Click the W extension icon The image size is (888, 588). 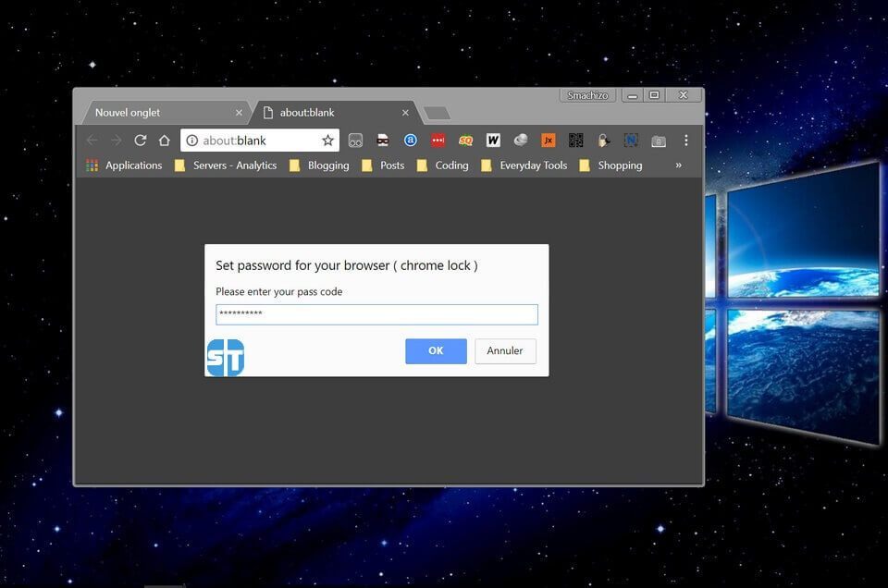pyautogui.click(x=493, y=141)
